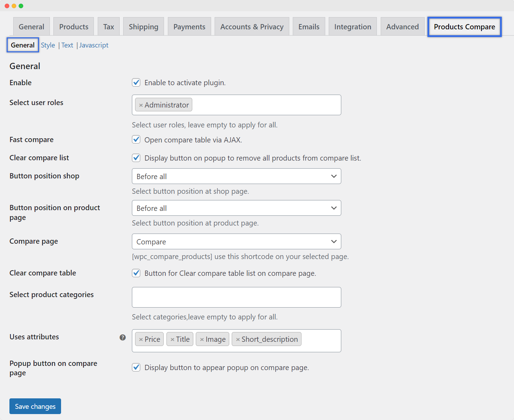Toggle the Clear compare list checkbox
The height and width of the screenshot is (420, 514).
pyautogui.click(x=136, y=158)
